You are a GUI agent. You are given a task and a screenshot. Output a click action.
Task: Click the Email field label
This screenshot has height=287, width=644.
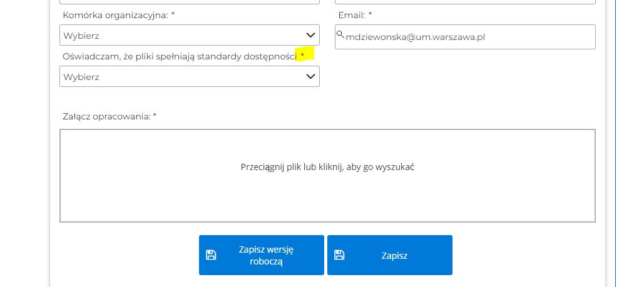tap(352, 15)
